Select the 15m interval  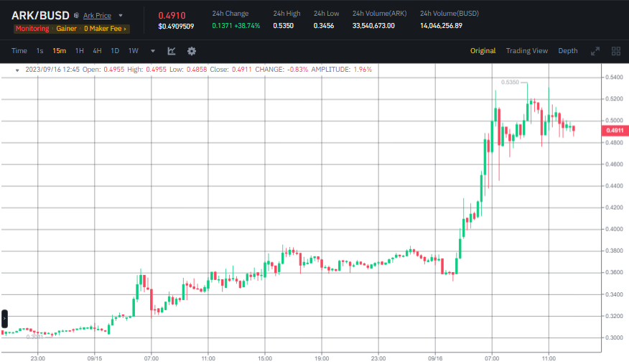(x=60, y=51)
